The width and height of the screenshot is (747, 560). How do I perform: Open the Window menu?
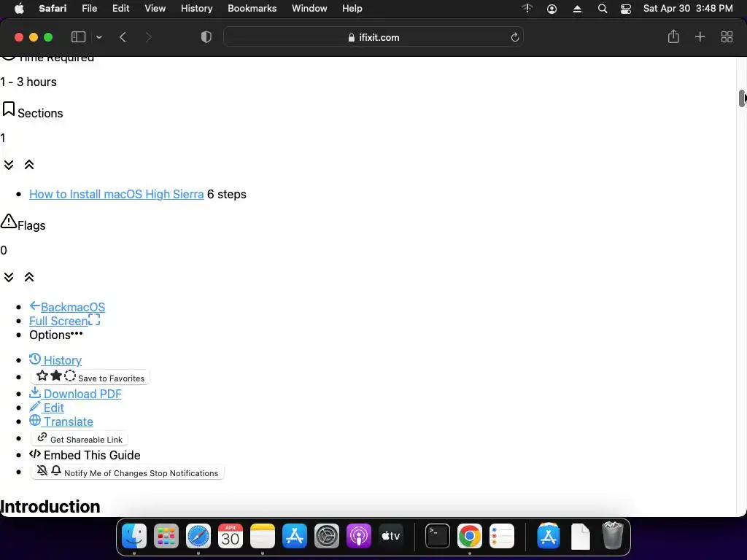(x=309, y=9)
